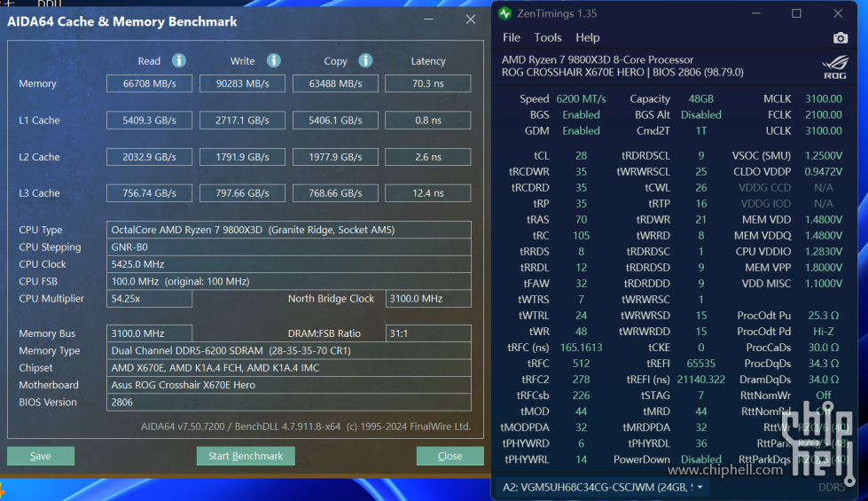The width and height of the screenshot is (868, 501).
Task: Click the tRAS value 70
Action: (x=581, y=220)
